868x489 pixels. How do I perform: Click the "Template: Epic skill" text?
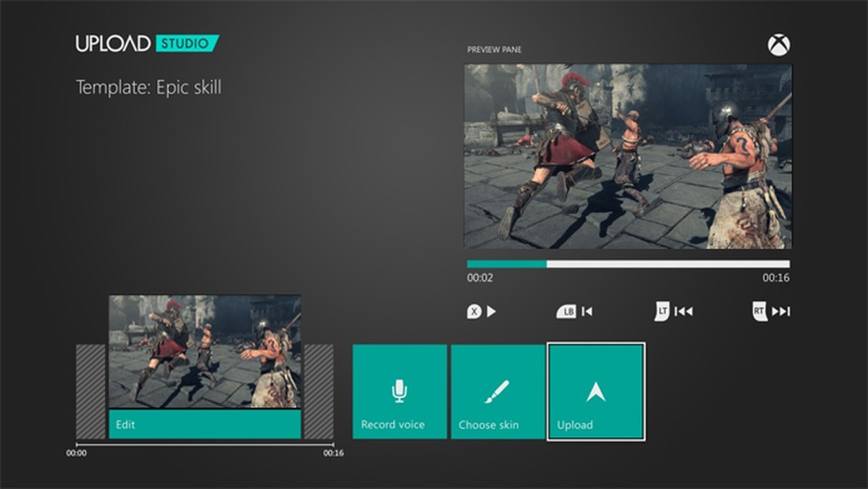tap(148, 87)
